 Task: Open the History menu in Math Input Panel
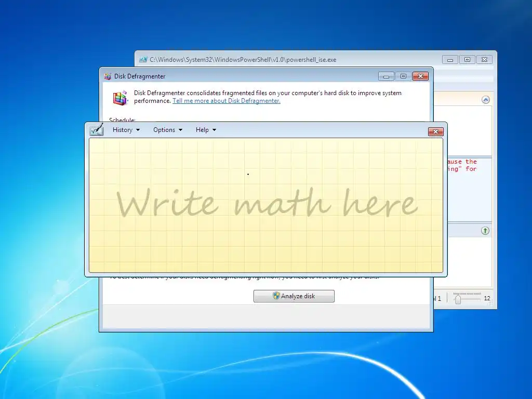[x=126, y=130]
